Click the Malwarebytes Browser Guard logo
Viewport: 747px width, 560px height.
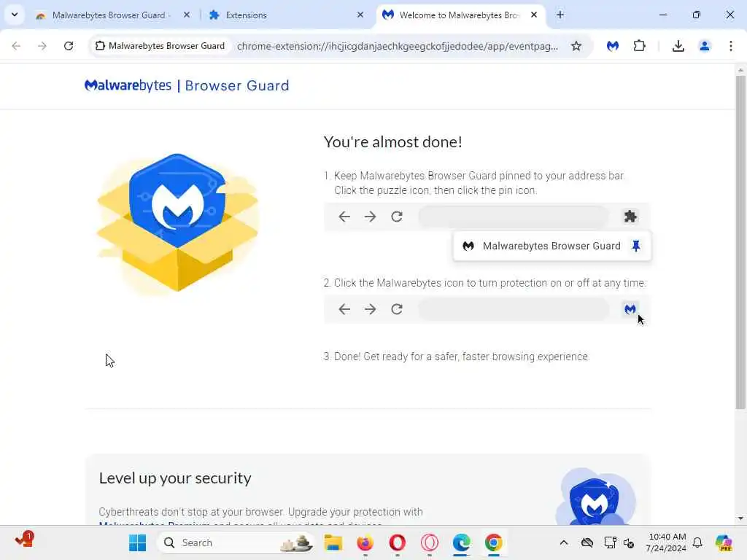187,86
